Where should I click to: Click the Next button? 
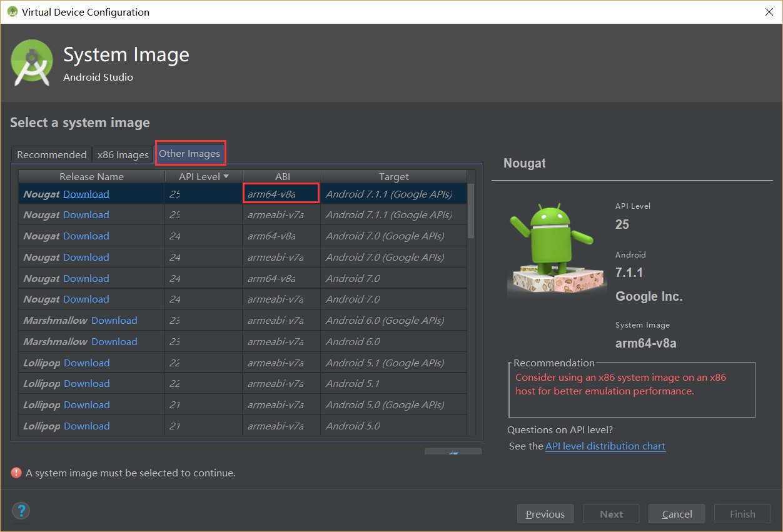pos(610,513)
